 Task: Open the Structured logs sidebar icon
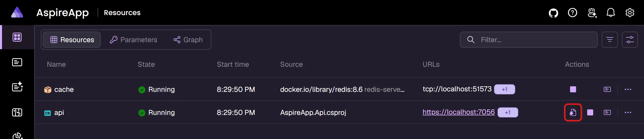(x=17, y=87)
